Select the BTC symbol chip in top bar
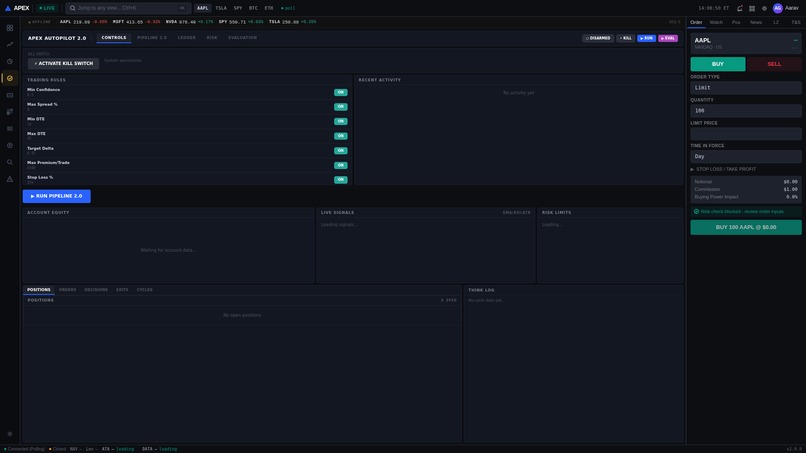This screenshot has height=453, width=806. coord(253,8)
